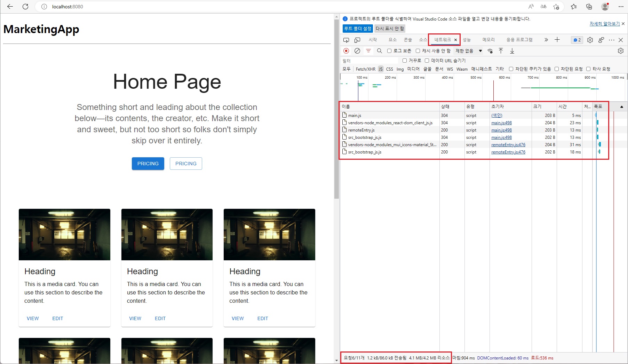
Task: Add this page to favorites
Action: tap(556, 7)
